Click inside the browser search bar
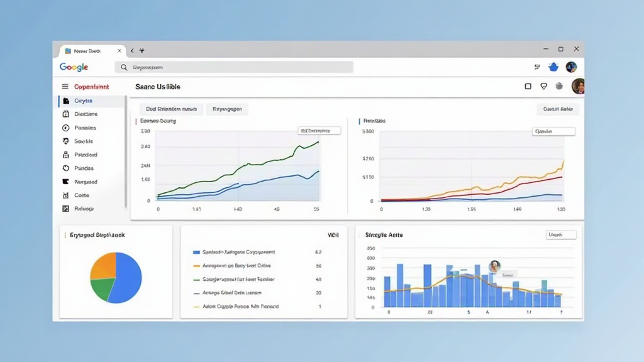644x362 pixels. (x=233, y=67)
